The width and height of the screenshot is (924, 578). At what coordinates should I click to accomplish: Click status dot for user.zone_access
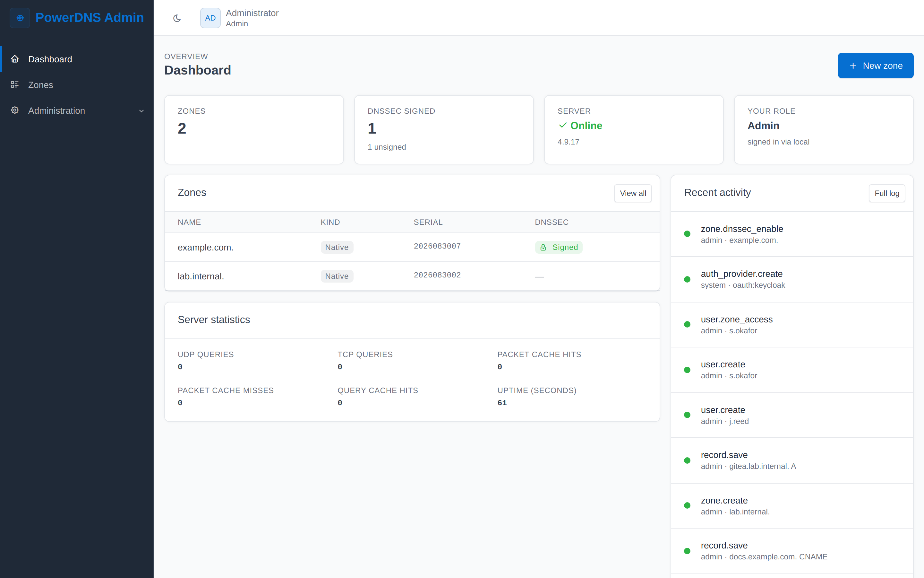point(687,325)
